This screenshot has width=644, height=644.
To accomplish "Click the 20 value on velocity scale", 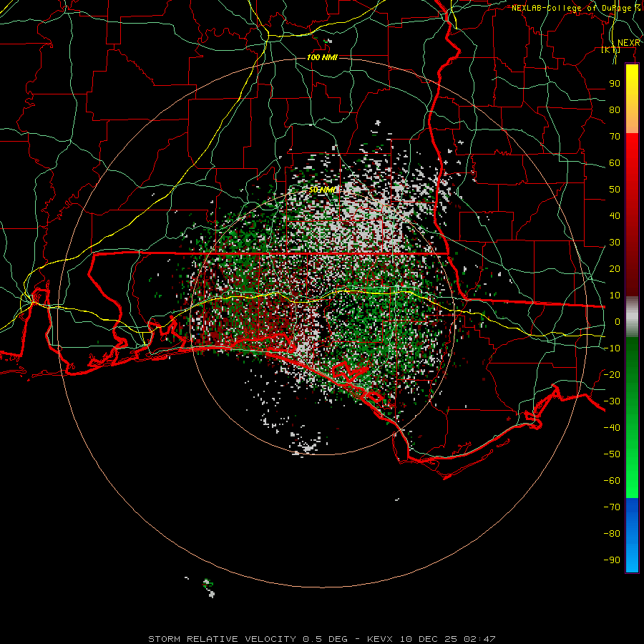I will (x=615, y=268).
